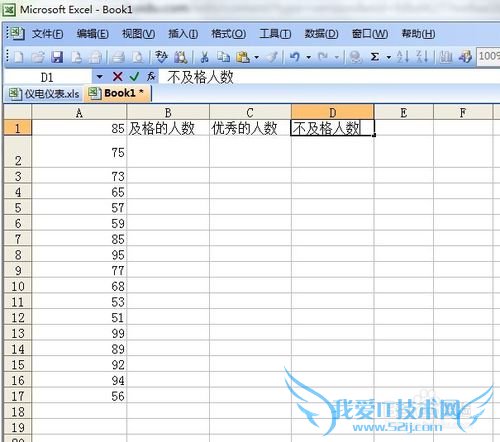Click the Copy icon
The height and width of the screenshot is (442, 500).
(223, 57)
